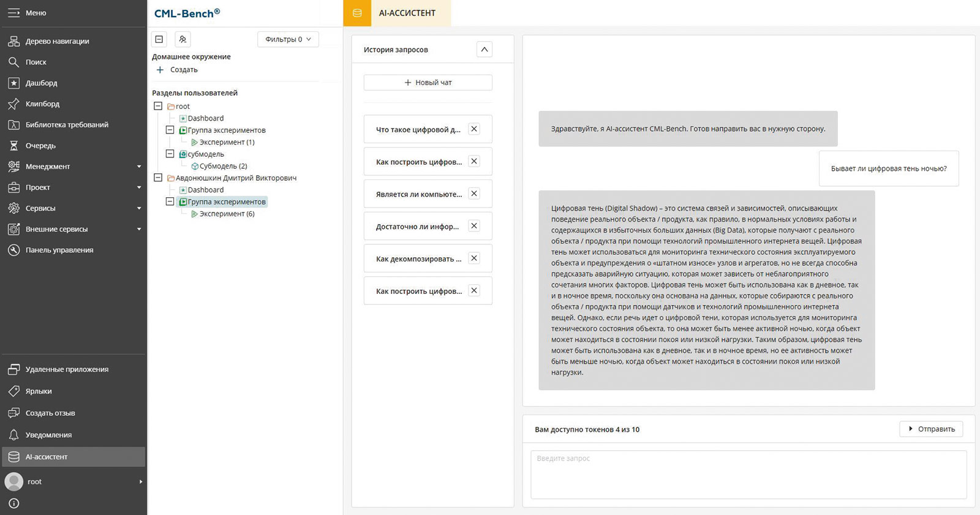
Task: Click the Проект briefcase icon
Action: [13, 187]
